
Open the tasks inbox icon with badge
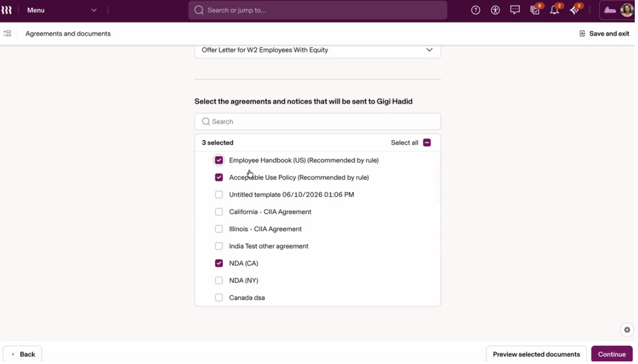point(535,10)
